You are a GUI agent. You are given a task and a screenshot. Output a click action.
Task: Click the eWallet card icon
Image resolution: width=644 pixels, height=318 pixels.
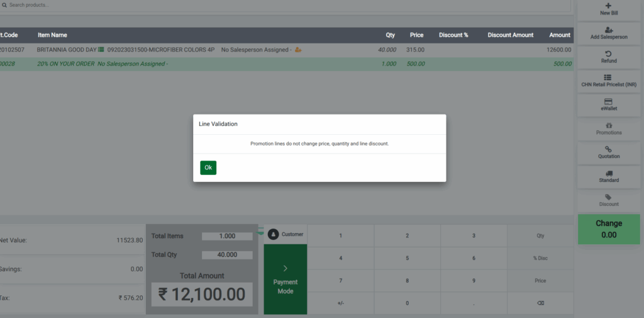click(x=609, y=101)
